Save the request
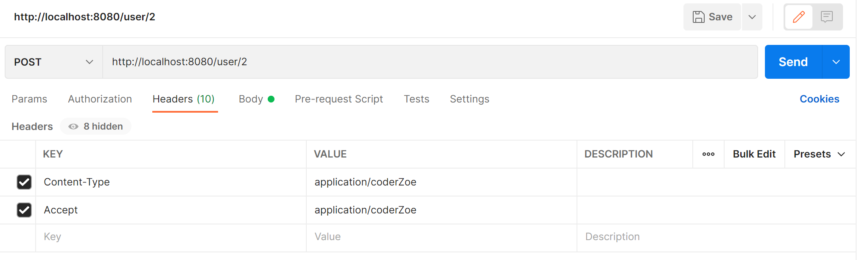868x260 pixels. pyautogui.click(x=713, y=17)
